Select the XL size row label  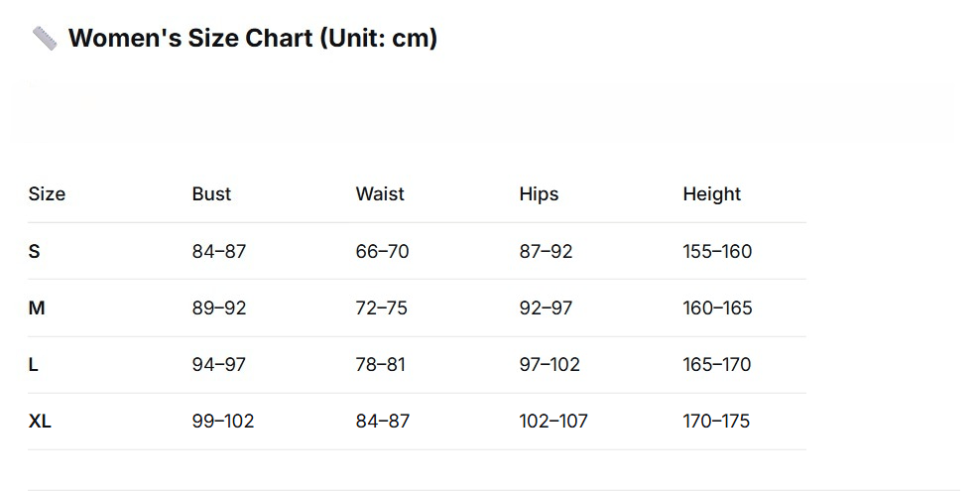coord(40,422)
